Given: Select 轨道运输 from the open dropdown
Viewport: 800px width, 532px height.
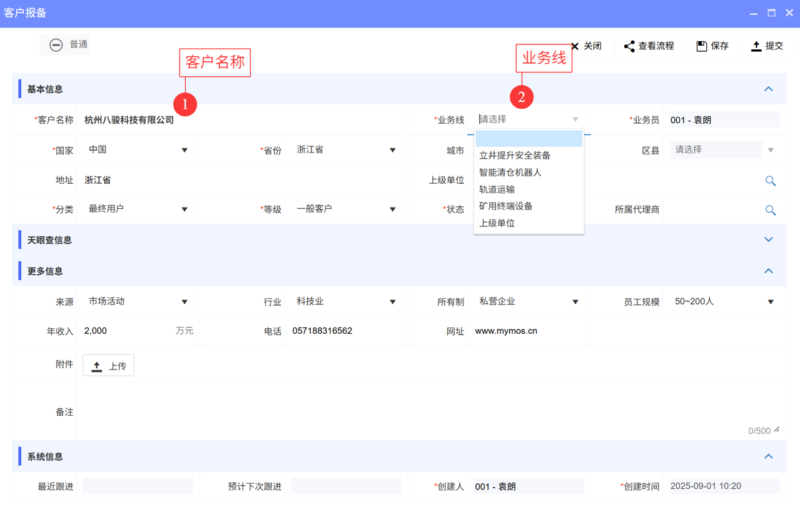Looking at the screenshot, I should click(x=497, y=189).
